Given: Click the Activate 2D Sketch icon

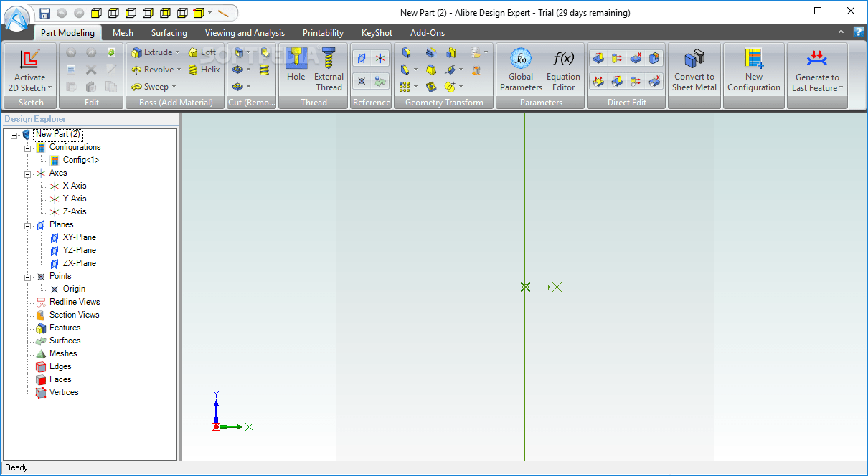Looking at the screenshot, I should 29,59.
